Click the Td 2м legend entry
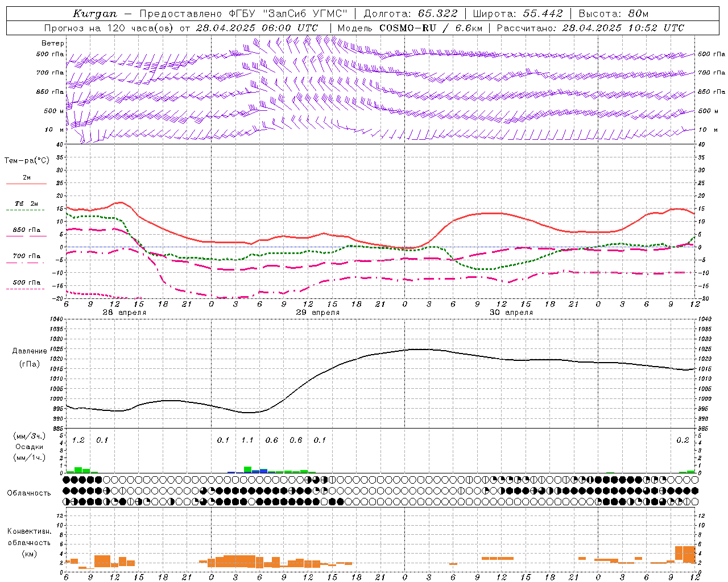Screen dimensions: 728x582 coord(27,203)
